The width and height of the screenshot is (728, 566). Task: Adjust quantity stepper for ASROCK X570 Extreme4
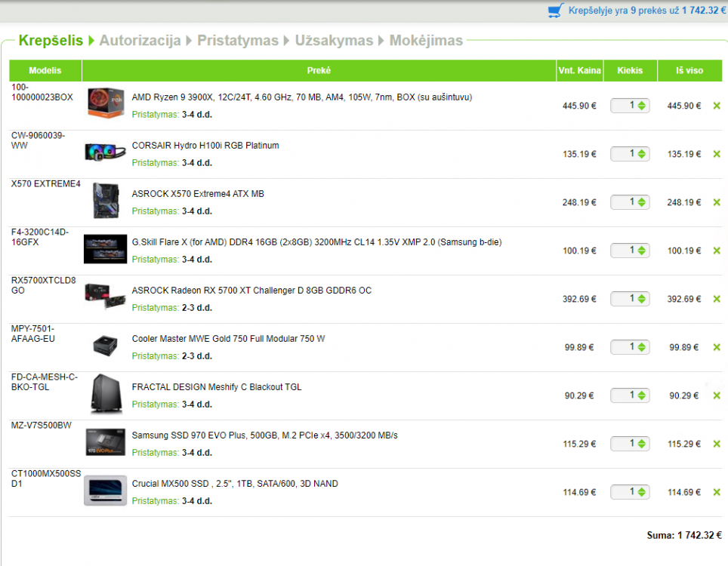click(x=642, y=202)
